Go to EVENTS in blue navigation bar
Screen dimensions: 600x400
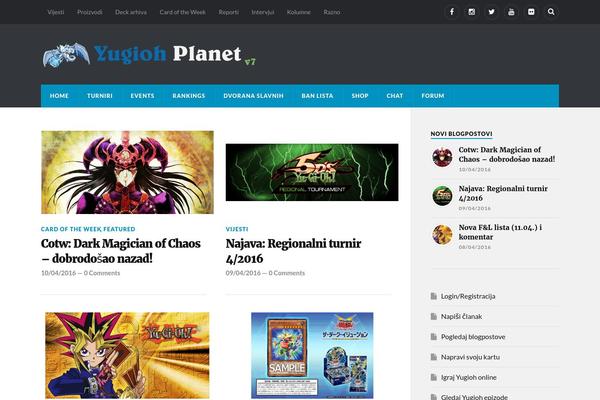[x=142, y=96]
